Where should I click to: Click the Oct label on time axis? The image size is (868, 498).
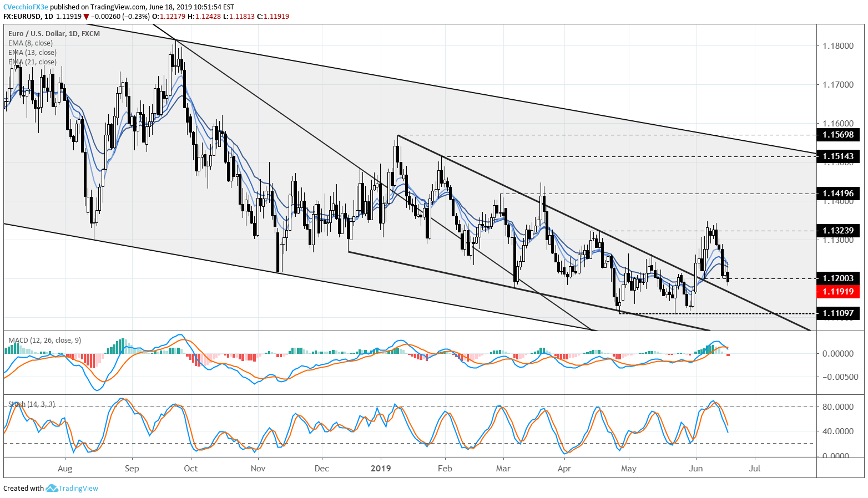click(x=191, y=469)
